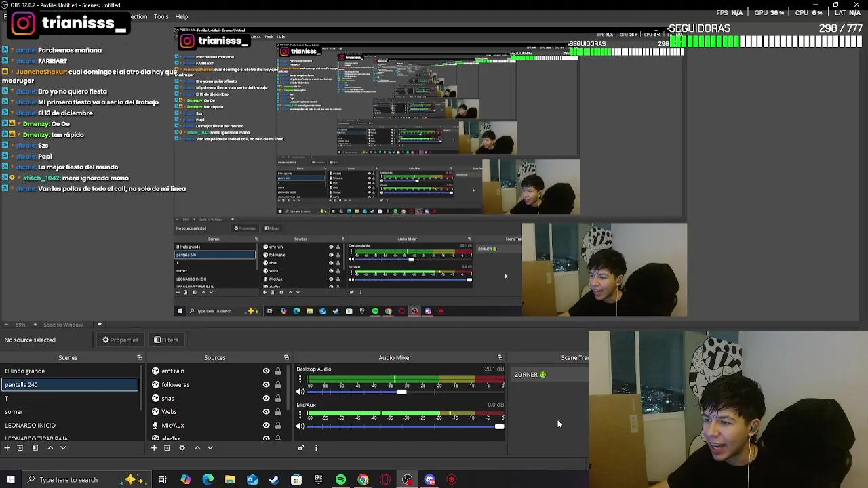Unlock the Webs source
868x488 pixels.
(277, 411)
